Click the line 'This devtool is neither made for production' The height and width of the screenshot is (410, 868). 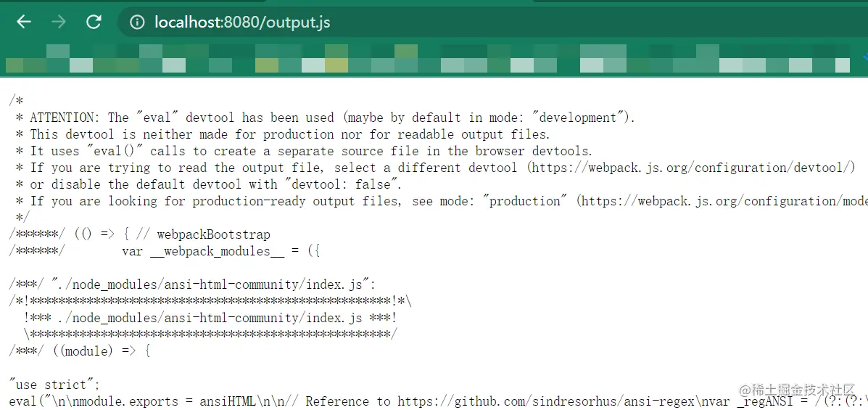pyautogui.click(x=283, y=134)
